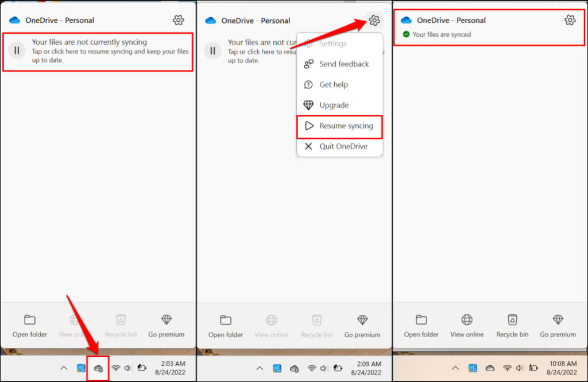588x382 pixels.
Task: Click the OneDrive tray icon near 2:09 AM clock
Action: 295,369
